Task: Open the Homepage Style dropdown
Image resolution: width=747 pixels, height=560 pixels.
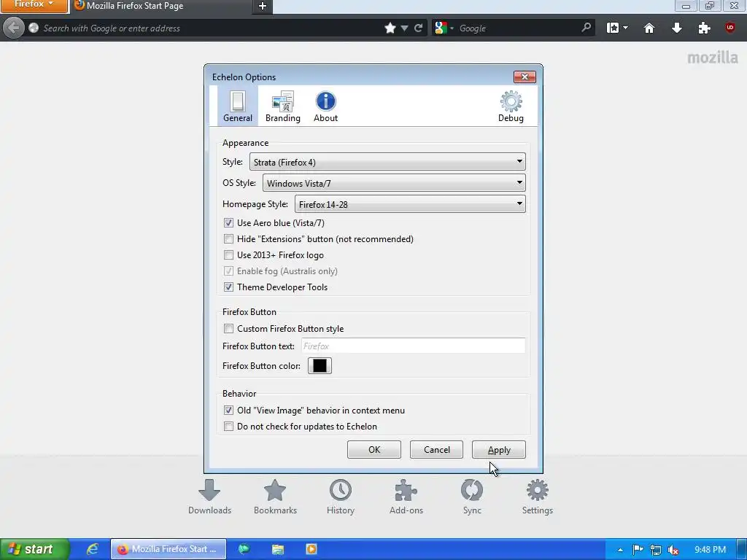Action: tap(410, 204)
